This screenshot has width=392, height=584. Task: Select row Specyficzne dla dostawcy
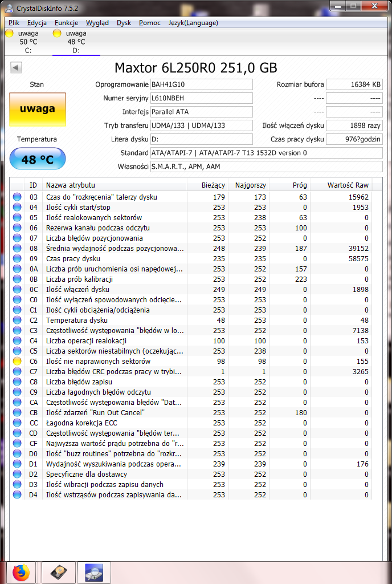[191, 474]
